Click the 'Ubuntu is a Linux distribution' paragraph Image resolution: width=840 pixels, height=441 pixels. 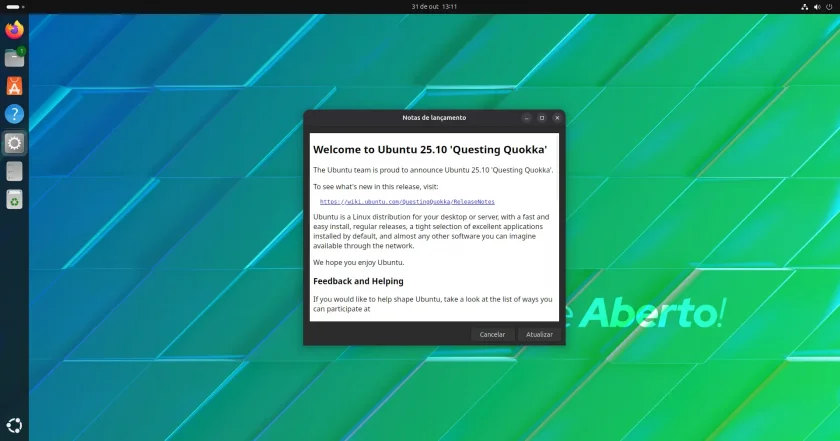point(431,231)
